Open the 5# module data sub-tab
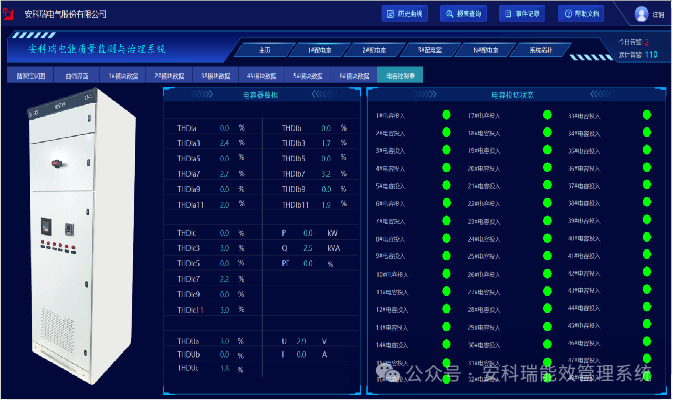This screenshot has width=673, height=400. 308,76
